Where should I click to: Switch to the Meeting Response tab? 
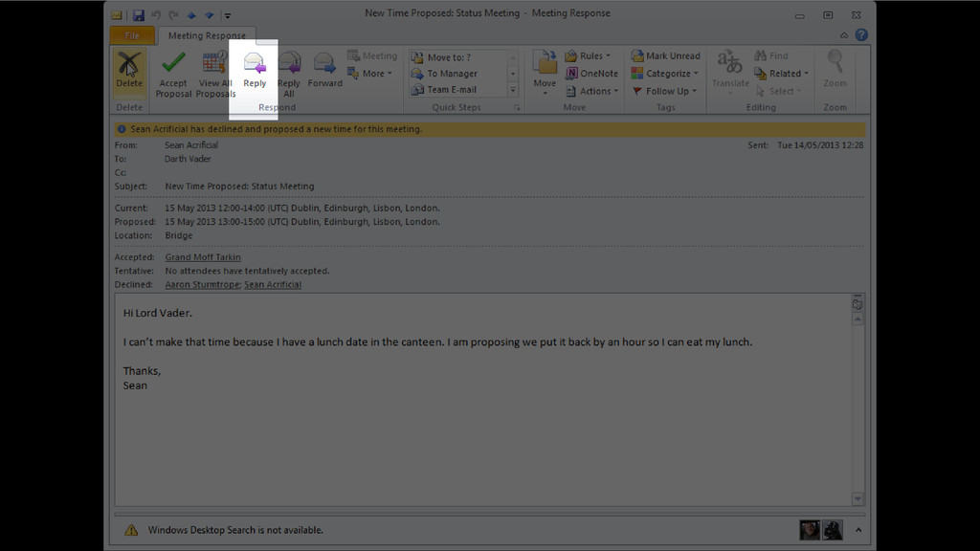(x=207, y=35)
